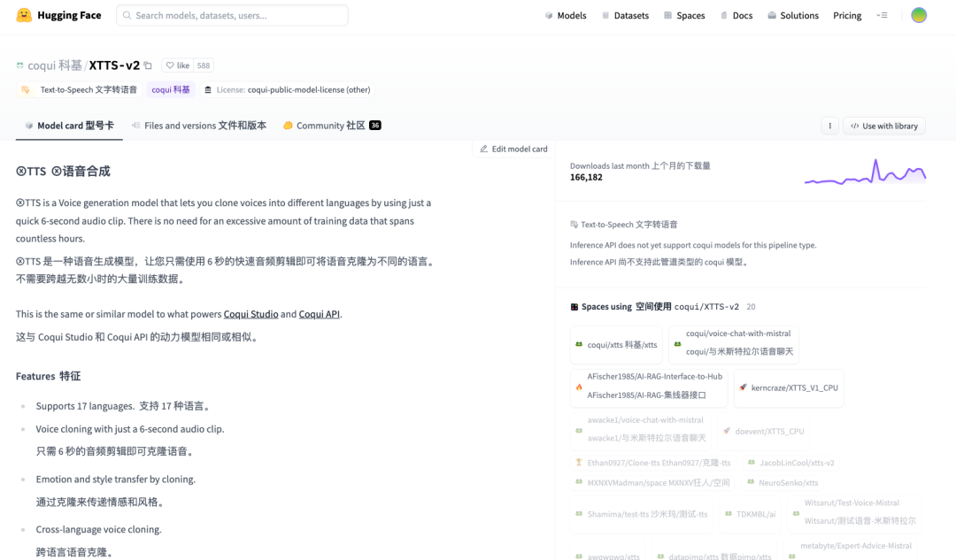Screen dimensions: 956x560
Task: Click the ⓍTTS heading
Action: (x=63, y=172)
